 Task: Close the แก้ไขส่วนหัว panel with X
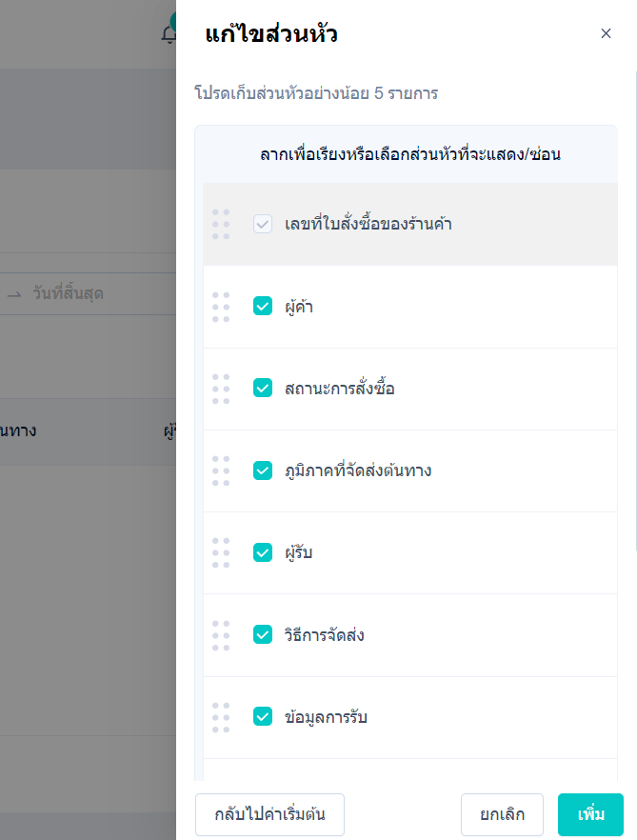(606, 33)
